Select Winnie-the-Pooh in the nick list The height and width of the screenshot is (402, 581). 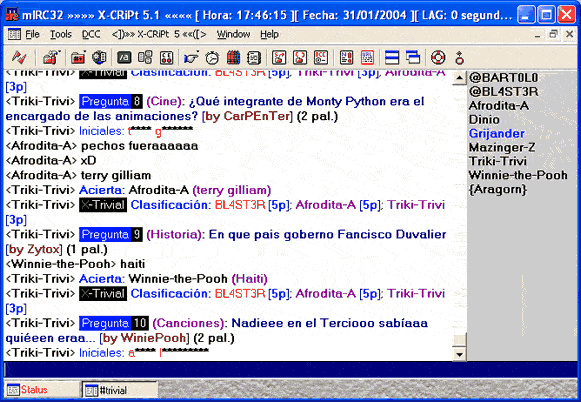tap(518, 175)
